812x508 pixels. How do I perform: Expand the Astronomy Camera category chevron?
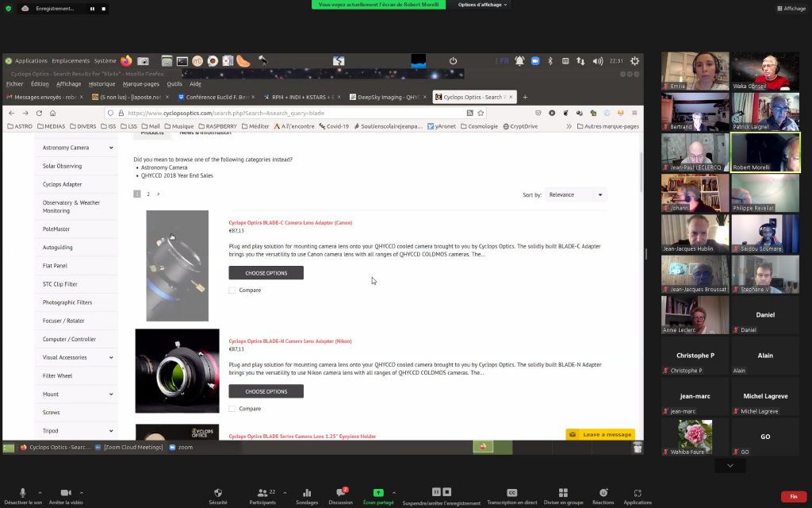click(111, 148)
